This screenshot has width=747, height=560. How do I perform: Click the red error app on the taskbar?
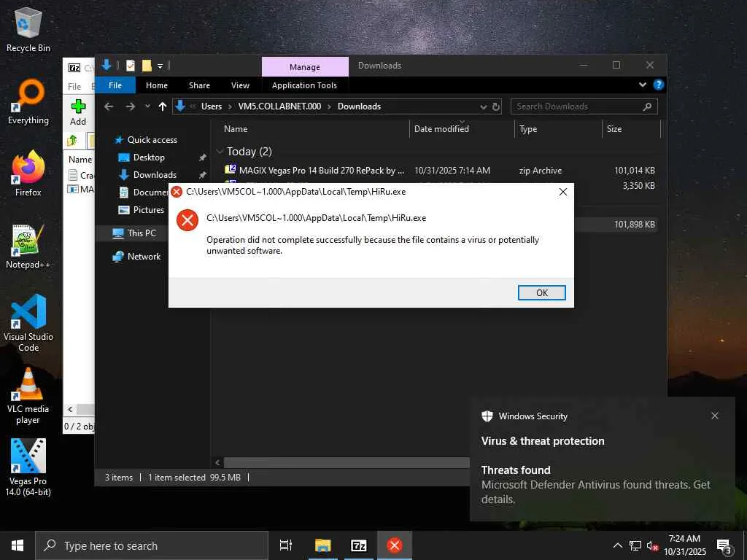(x=395, y=545)
